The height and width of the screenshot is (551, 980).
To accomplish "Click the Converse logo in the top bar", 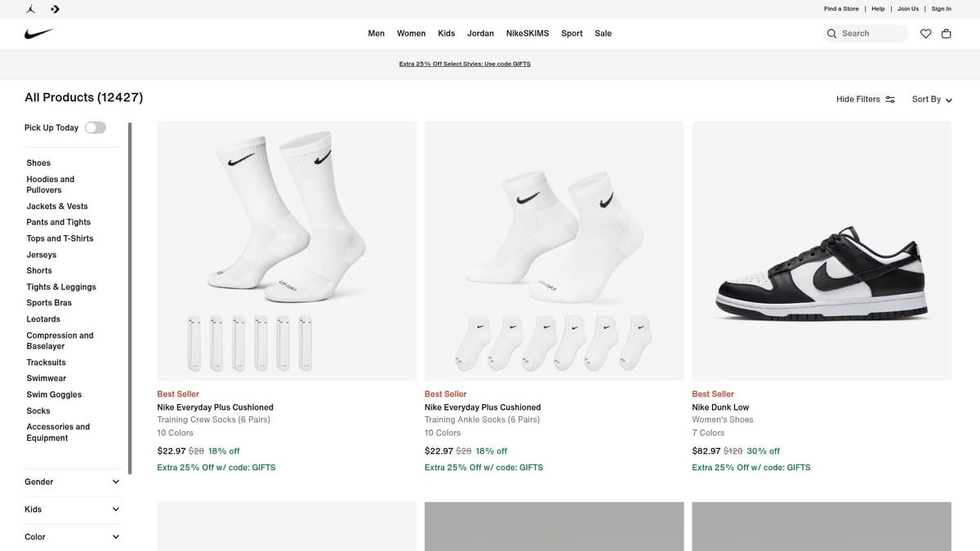I will pos(55,9).
